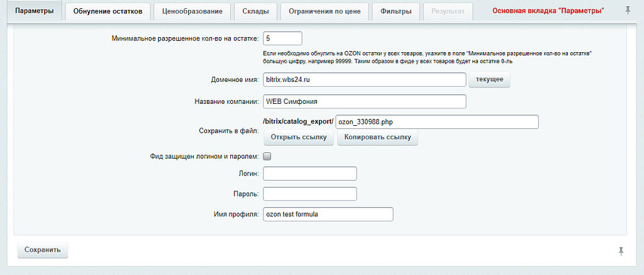Click the pin icon beside the Save bar

tap(621, 251)
